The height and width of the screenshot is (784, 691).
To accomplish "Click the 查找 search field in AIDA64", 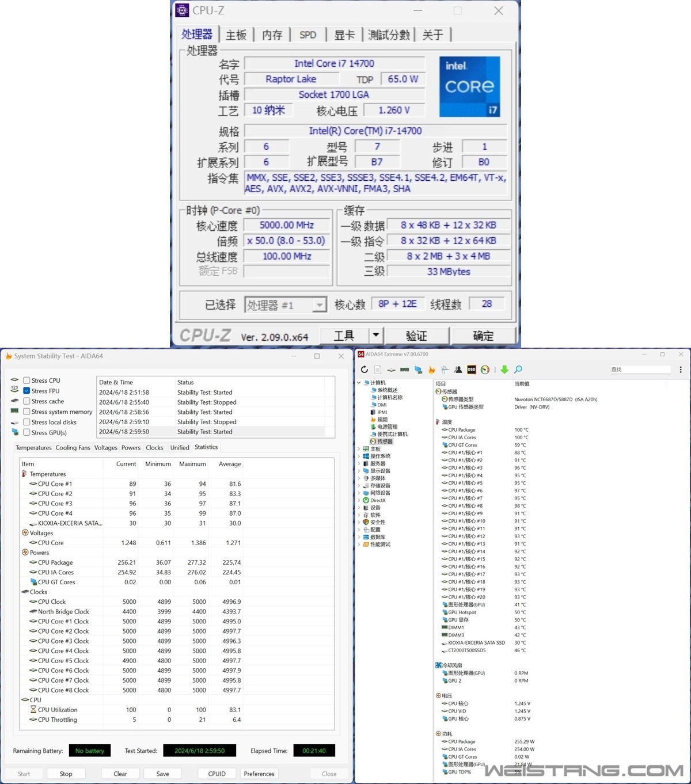I will pos(640,370).
